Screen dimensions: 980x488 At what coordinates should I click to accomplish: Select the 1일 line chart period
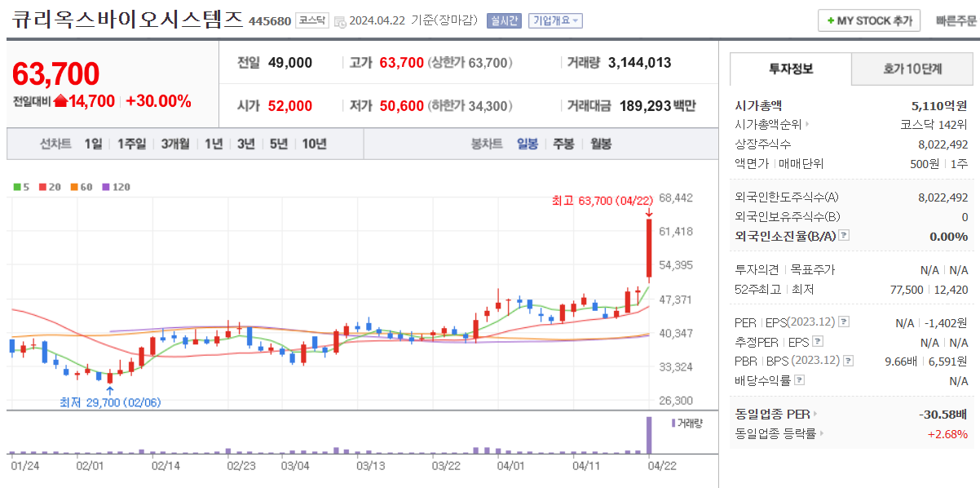(x=94, y=144)
